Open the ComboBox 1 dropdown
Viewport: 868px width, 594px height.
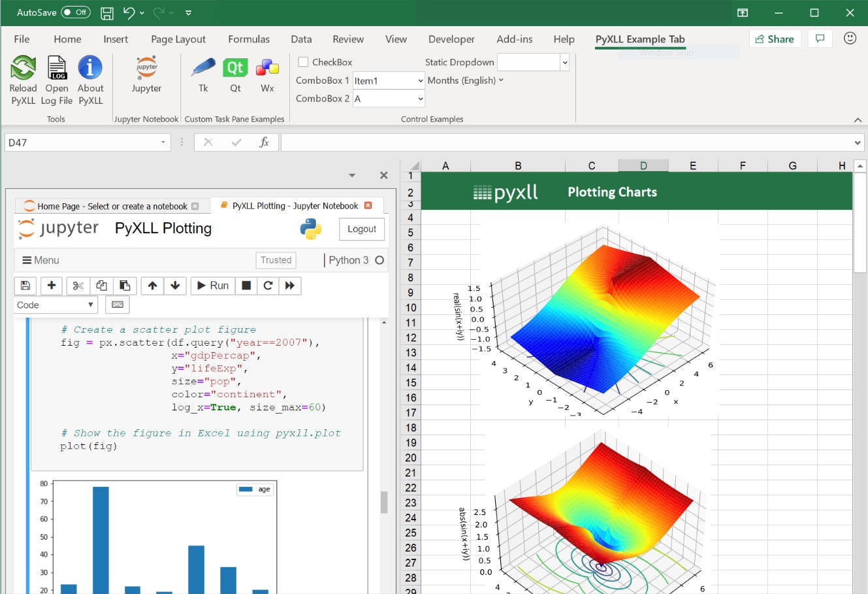[421, 80]
